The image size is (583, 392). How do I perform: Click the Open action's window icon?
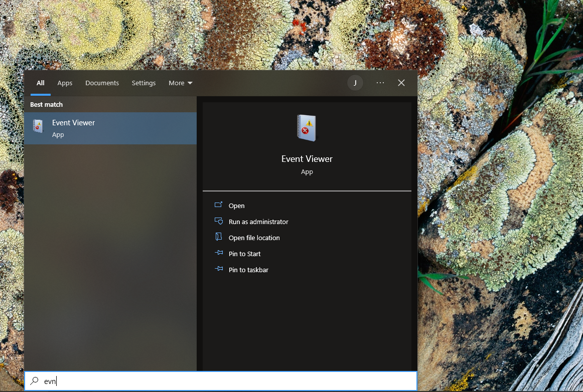click(x=219, y=205)
